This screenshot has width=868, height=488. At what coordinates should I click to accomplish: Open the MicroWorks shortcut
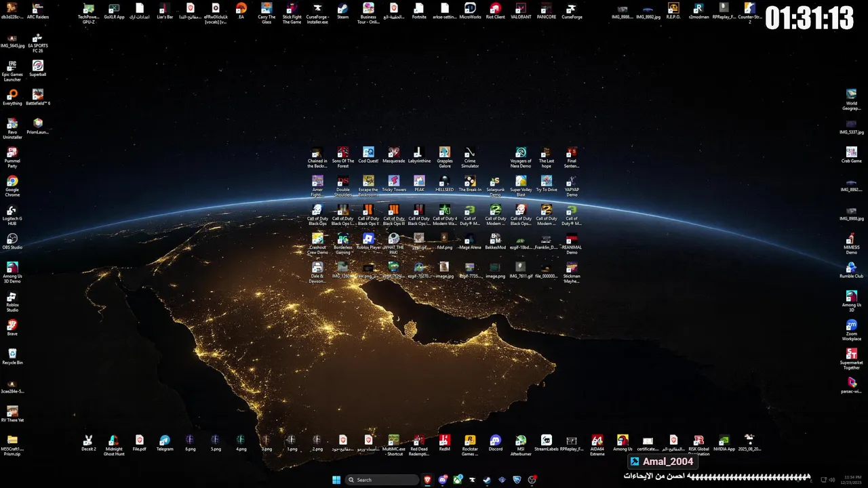coord(470,11)
